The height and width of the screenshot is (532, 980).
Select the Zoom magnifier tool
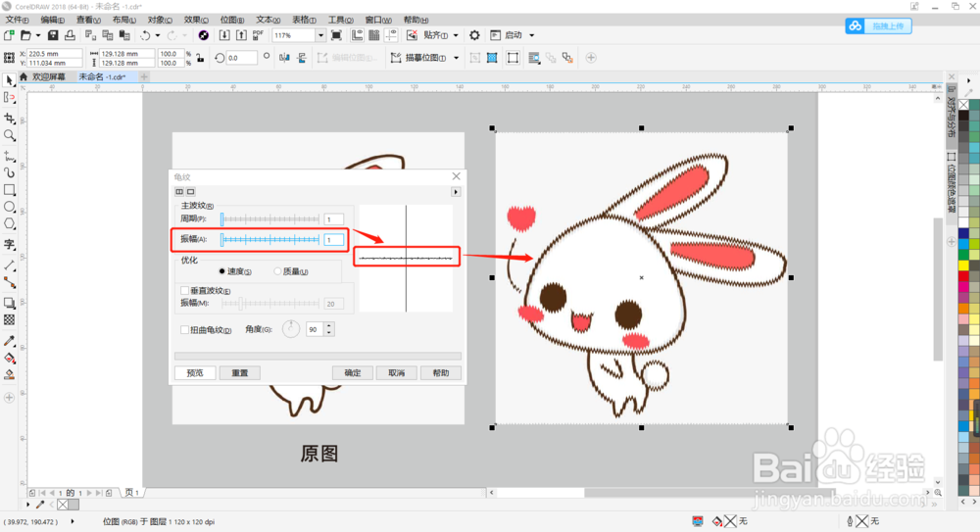(10, 135)
